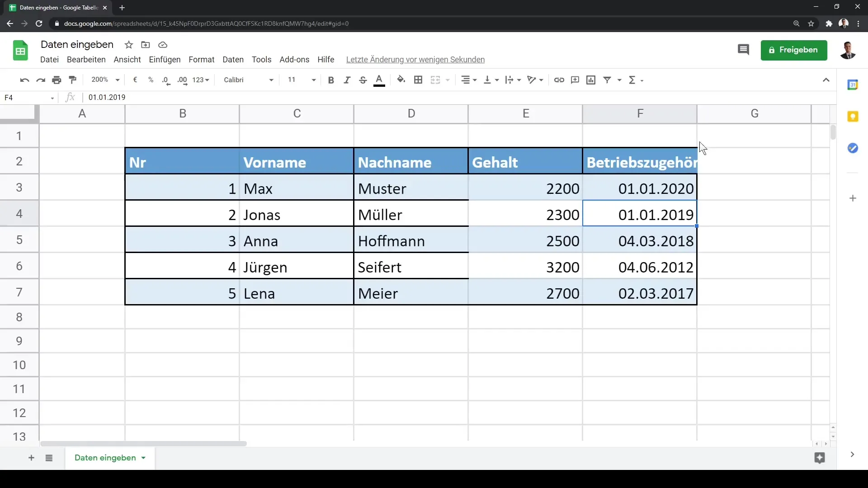Select the cell containing Hoffmann
Screen dimensions: 868x488
(411, 241)
